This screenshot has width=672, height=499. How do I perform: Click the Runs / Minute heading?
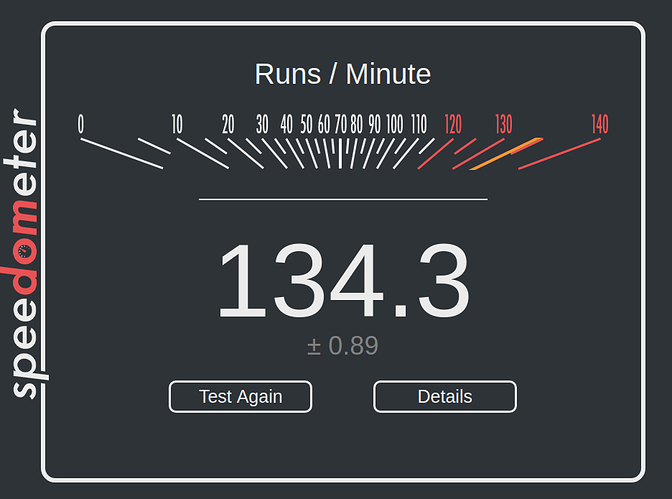pos(343,74)
